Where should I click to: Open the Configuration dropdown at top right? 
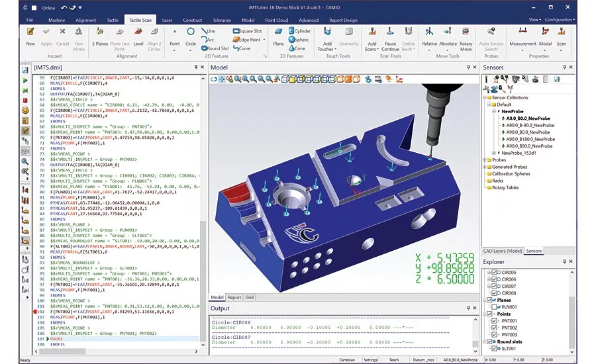click(x=560, y=20)
